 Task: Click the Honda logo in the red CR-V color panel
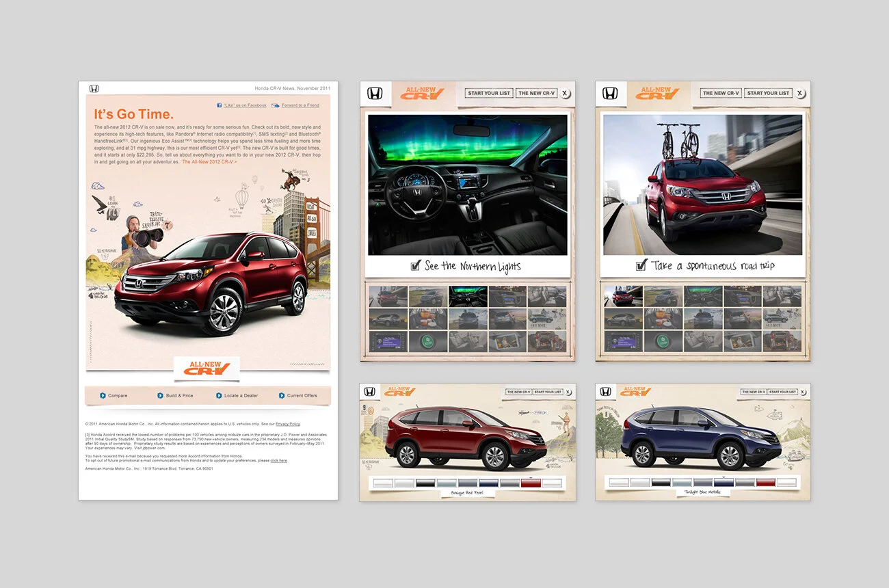(x=370, y=392)
